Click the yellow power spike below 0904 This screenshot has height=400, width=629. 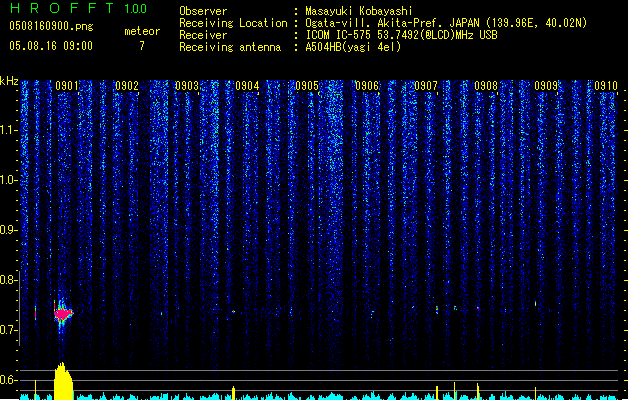(233, 393)
